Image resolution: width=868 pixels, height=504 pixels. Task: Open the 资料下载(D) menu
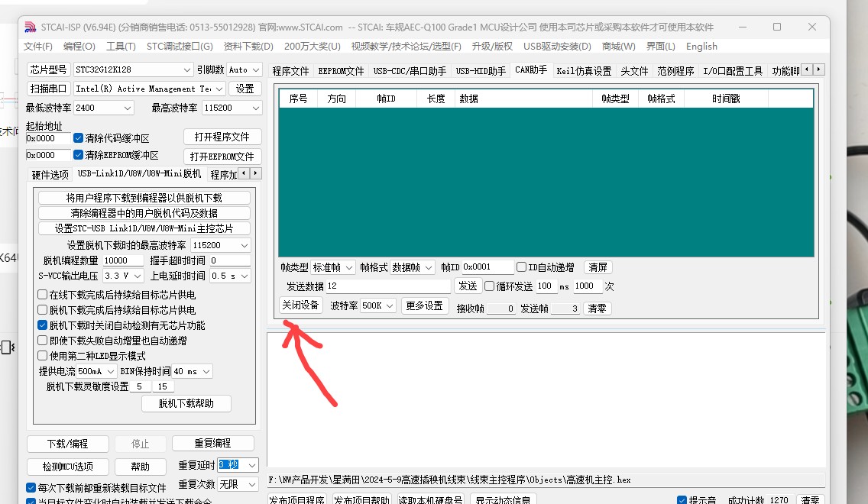[x=248, y=47]
